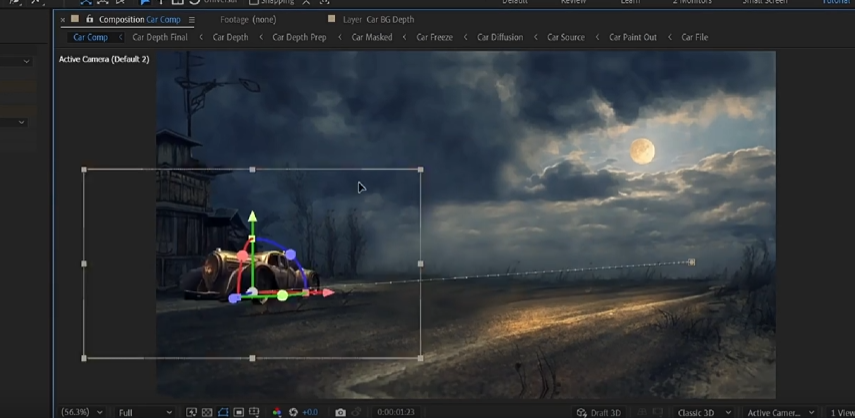
Task: Click the arrow before Car Masked breadcrumb
Action: [x=340, y=37]
